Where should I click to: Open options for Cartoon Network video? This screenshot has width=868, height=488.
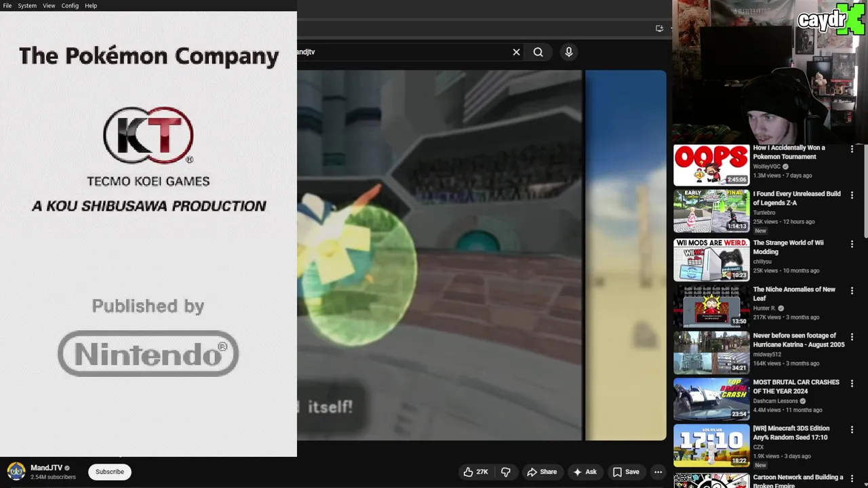[x=852, y=479]
